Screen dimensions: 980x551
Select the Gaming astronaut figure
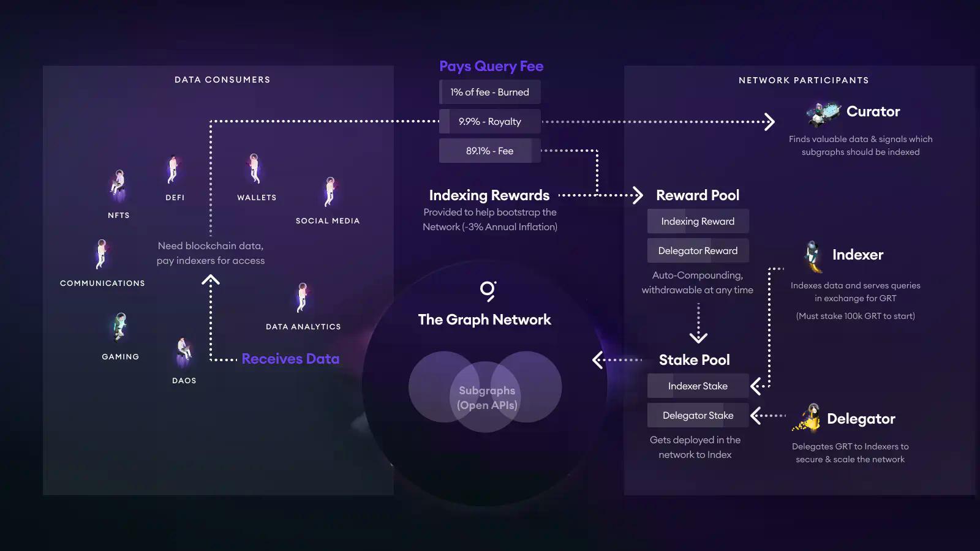coord(120,327)
